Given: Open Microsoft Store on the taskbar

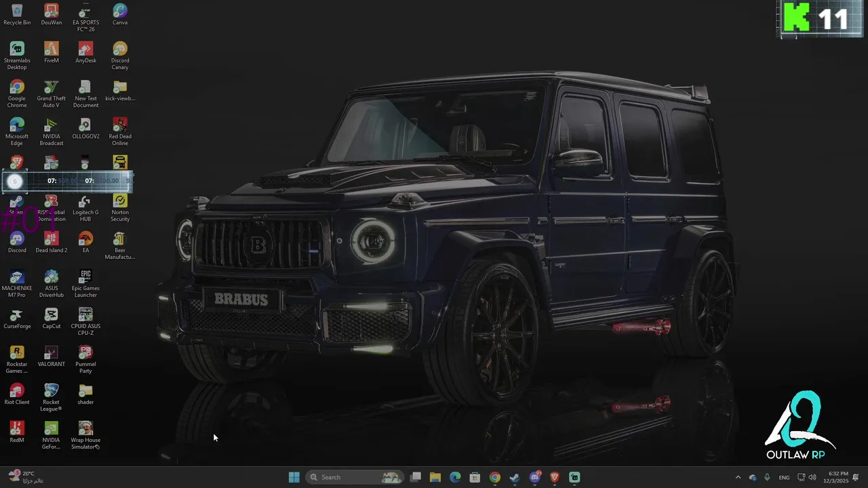Looking at the screenshot, I should tap(475, 477).
